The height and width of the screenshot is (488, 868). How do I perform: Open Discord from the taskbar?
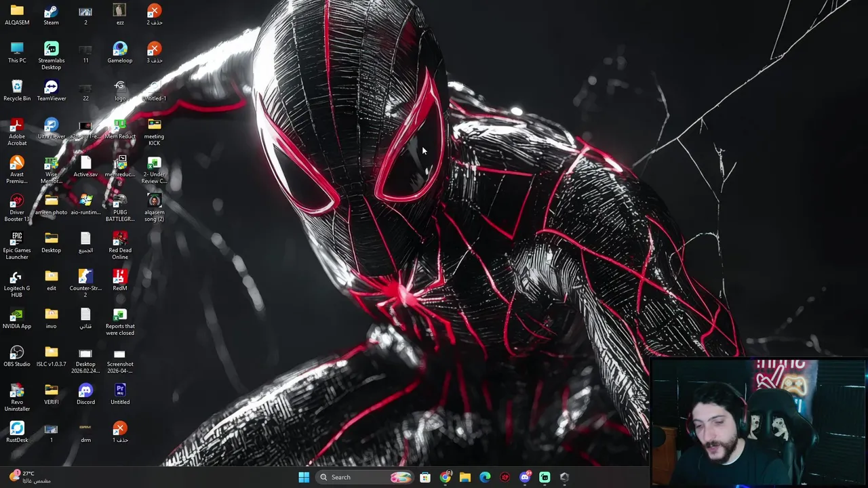click(x=525, y=477)
